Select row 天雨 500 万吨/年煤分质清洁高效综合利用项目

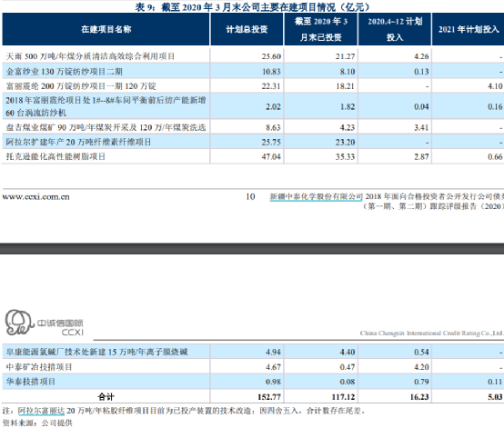tap(253, 56)
